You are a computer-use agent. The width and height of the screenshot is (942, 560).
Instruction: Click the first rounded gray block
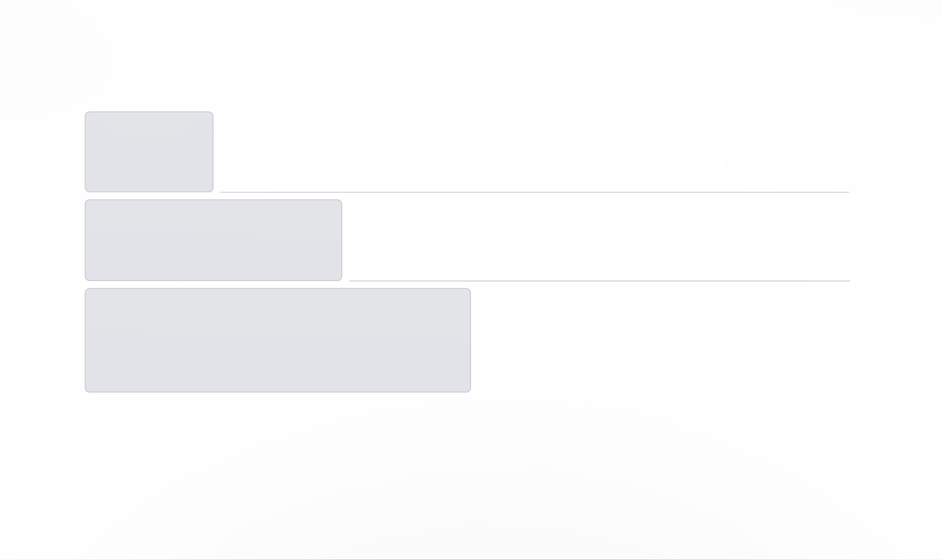[149, 152]
